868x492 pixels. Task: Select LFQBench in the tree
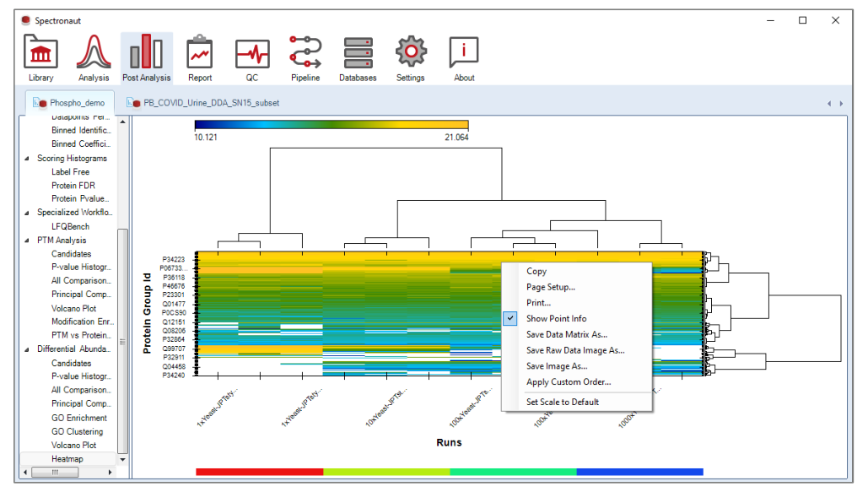pos(70,226)
